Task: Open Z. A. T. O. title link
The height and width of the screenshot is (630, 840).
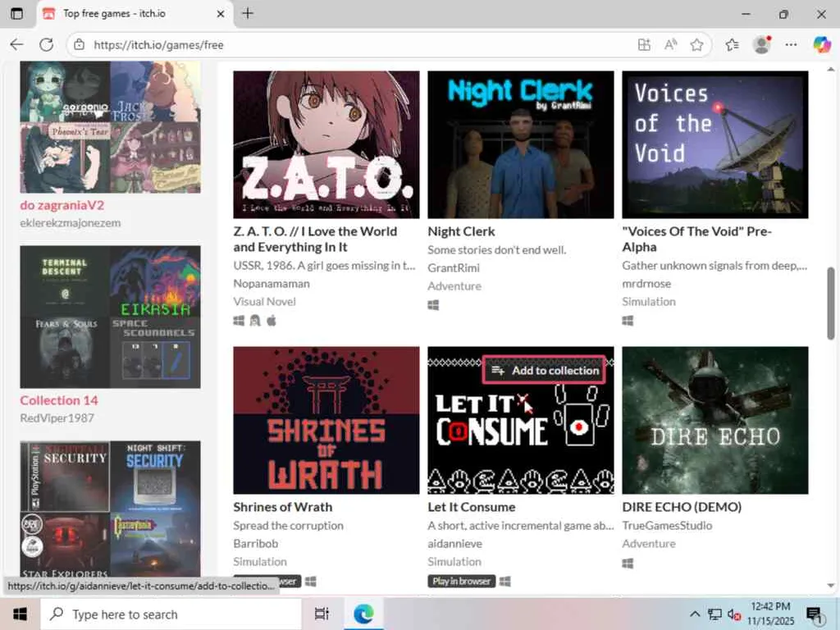Action: (x=316, y=239)
